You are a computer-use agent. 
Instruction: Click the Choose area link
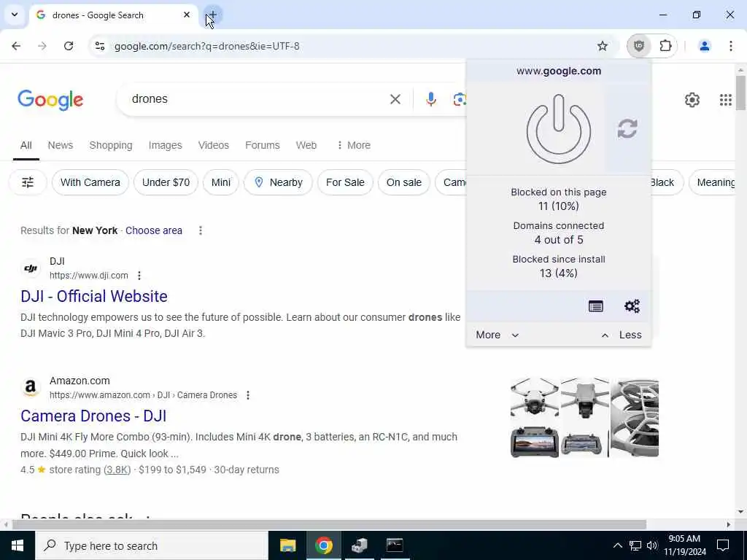[153, 230]
